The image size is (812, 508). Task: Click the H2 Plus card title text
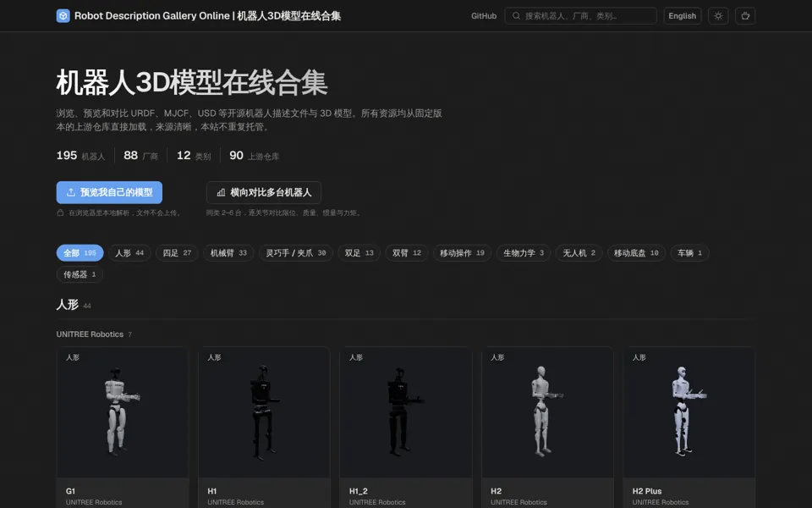tap(647, 491)
